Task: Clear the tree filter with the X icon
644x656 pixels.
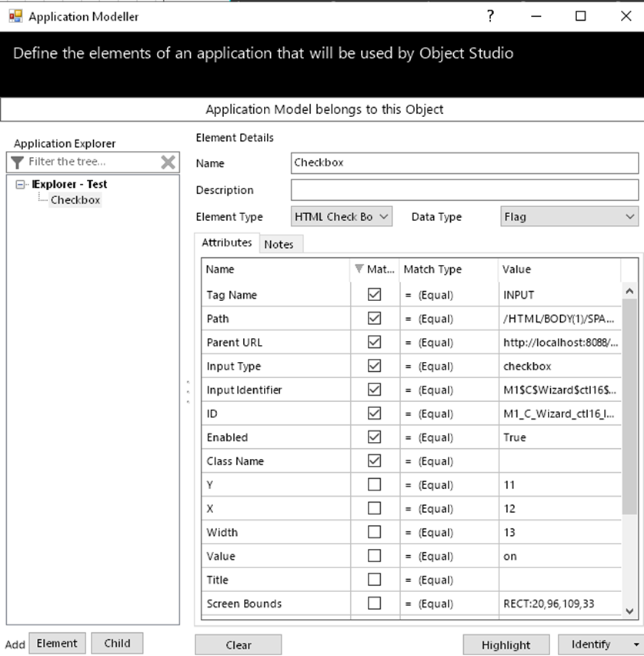Action: (x=168, y=162)
